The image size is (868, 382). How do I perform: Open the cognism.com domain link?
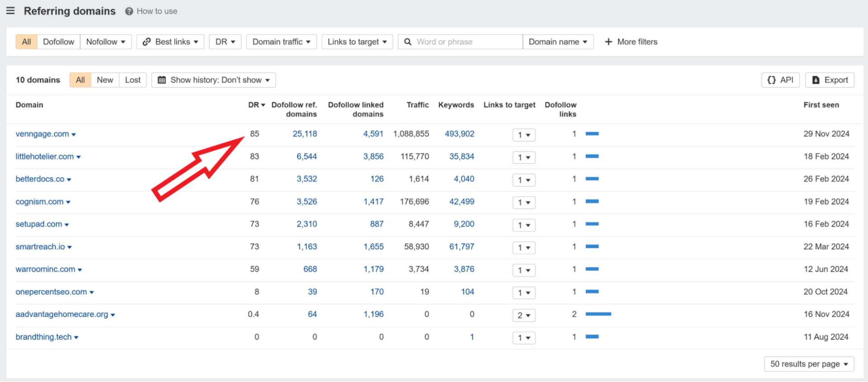click(x=40, y=202)
